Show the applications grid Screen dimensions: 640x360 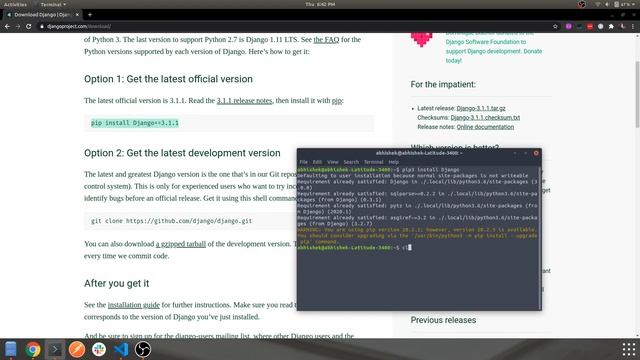629,349
